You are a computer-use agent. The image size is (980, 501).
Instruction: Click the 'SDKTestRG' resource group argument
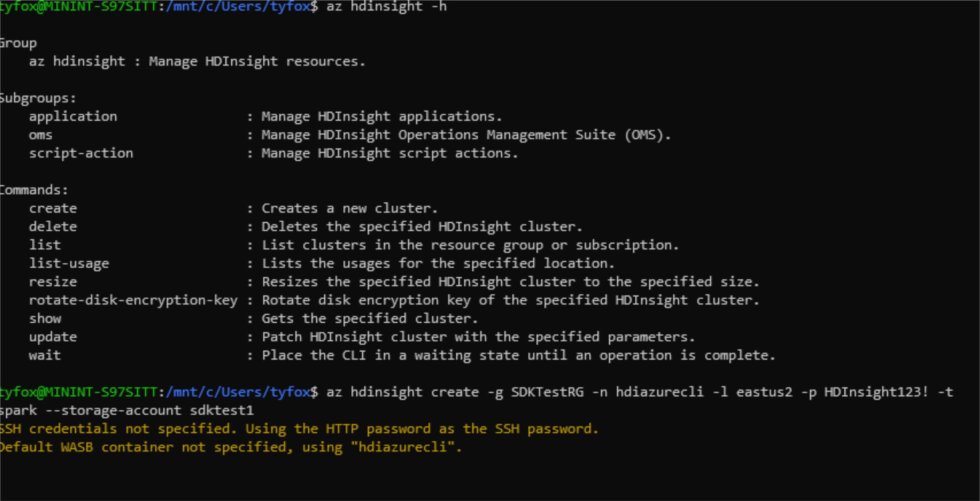(x=547, y=392)
